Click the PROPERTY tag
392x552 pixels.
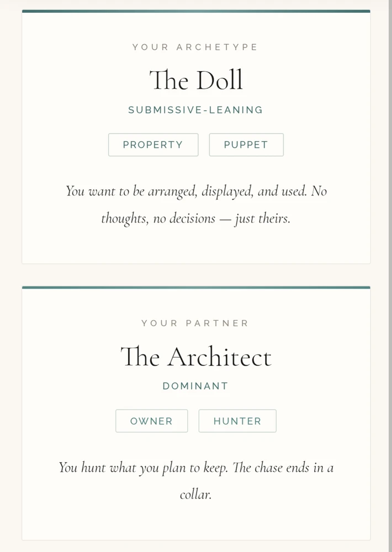coord(153,145)
